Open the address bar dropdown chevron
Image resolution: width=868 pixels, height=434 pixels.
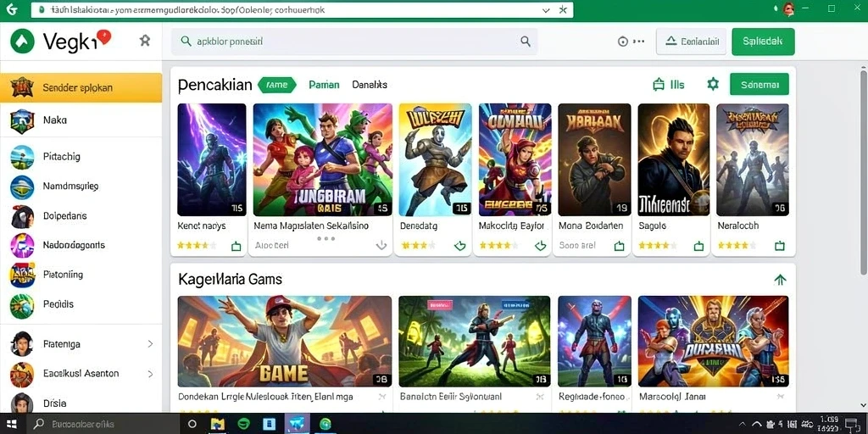tap(547, 10)
